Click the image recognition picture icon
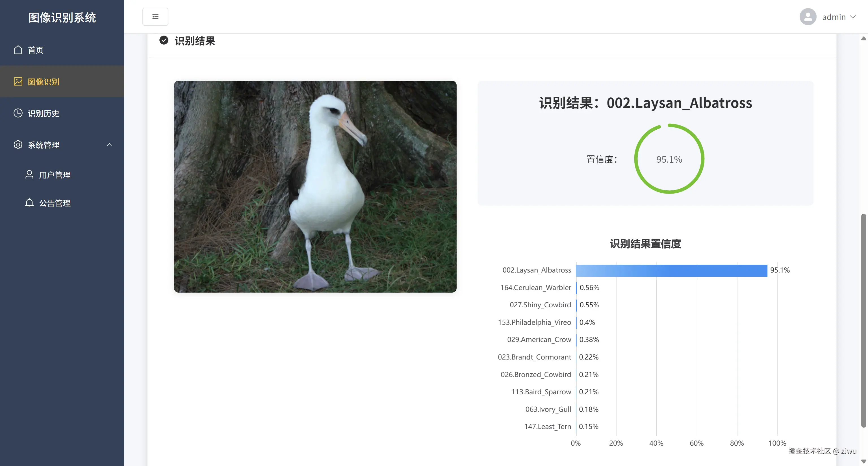The image size is (868, 466). point(18,82)
